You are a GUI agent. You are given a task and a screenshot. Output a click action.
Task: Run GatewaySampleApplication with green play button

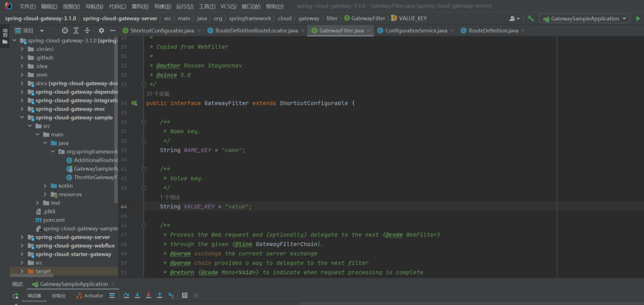(x=638, y=18)
